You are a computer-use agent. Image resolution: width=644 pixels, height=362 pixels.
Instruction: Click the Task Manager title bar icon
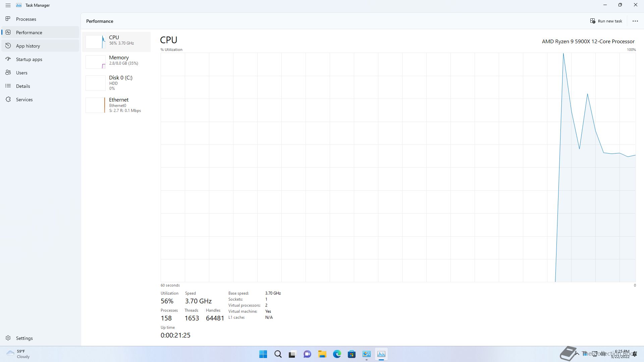(x=19, y=5)
